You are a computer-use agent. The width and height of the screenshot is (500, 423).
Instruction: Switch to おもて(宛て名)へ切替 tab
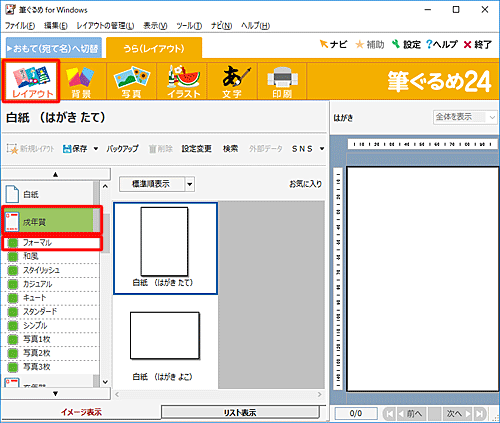pyautogui.click(x=54, y=48)
